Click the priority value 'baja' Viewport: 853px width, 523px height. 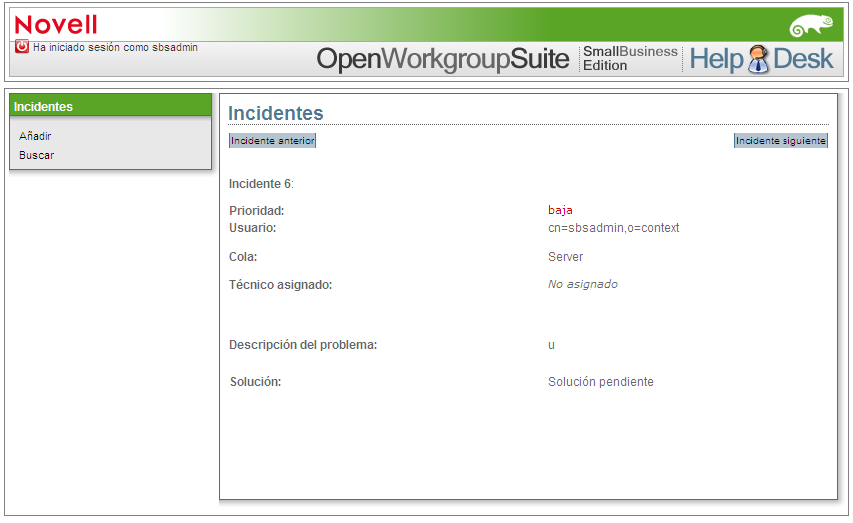click(x=560, y=210)
